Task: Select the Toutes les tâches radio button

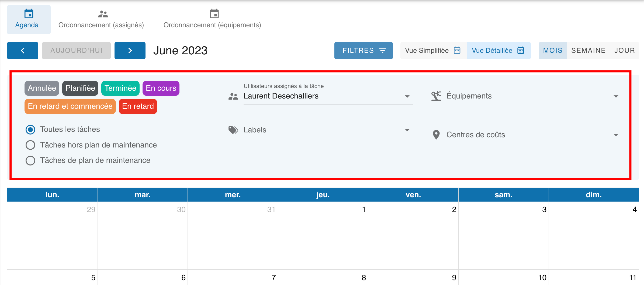Action: pyautogui.click(x=30, y=130)
